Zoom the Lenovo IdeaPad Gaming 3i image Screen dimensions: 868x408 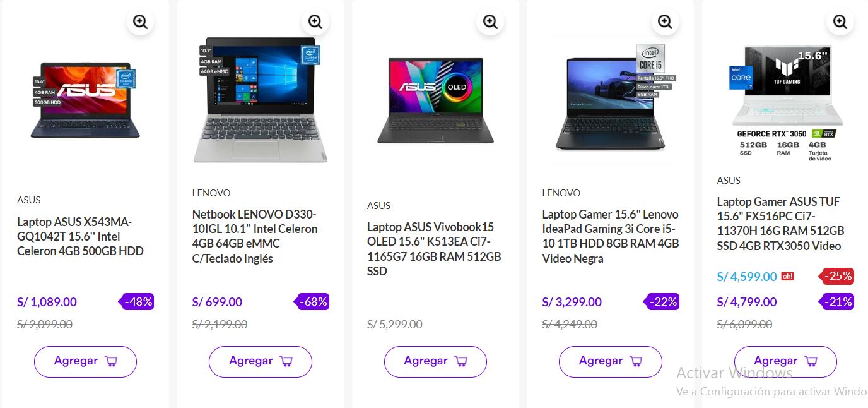665,22
